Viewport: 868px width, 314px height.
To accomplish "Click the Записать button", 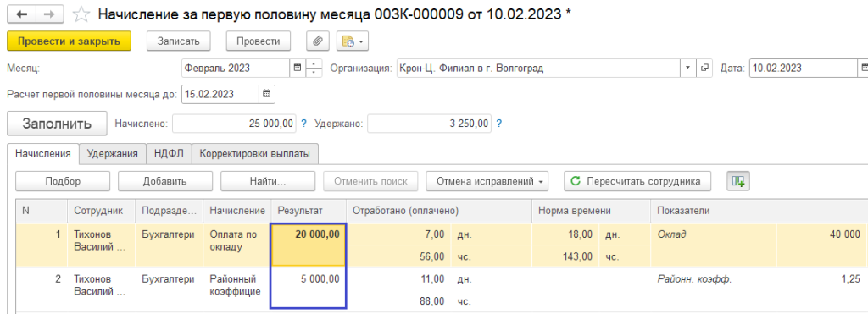I will (x=179, y=41).
